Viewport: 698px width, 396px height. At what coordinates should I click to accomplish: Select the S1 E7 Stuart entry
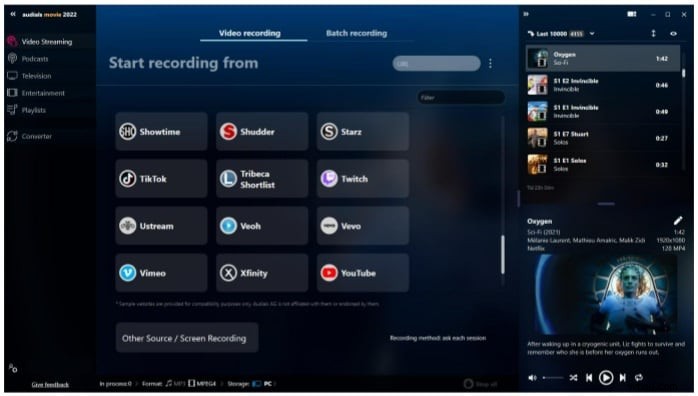[603, 138]
